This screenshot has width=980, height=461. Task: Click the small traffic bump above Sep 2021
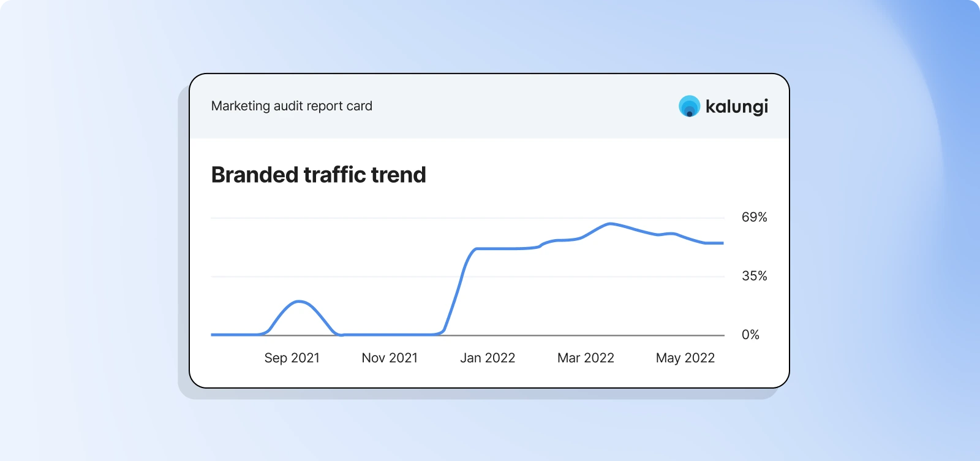(x=298, y=302)
